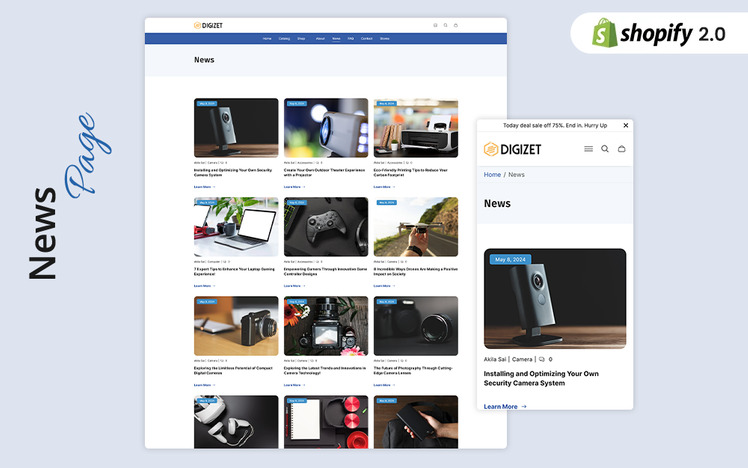748x468 pixels.
Task: Open the hand holding phone thumbnail
Action: 416,422
